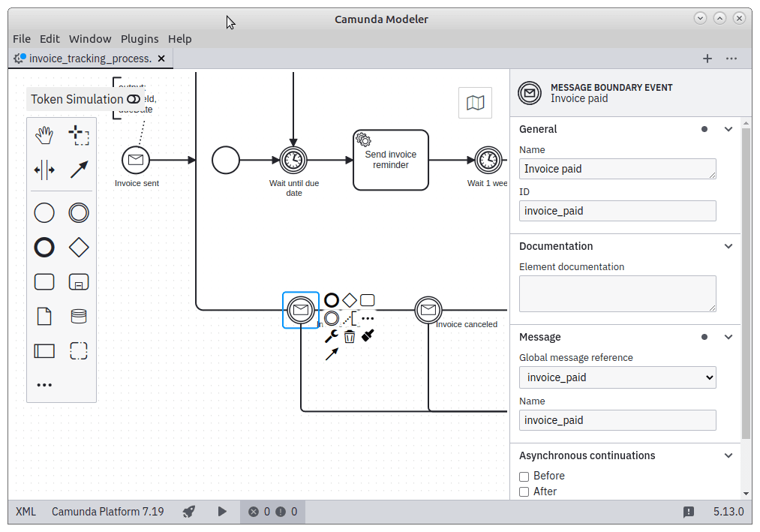Click the rocket deploy icon

[189, 512]
